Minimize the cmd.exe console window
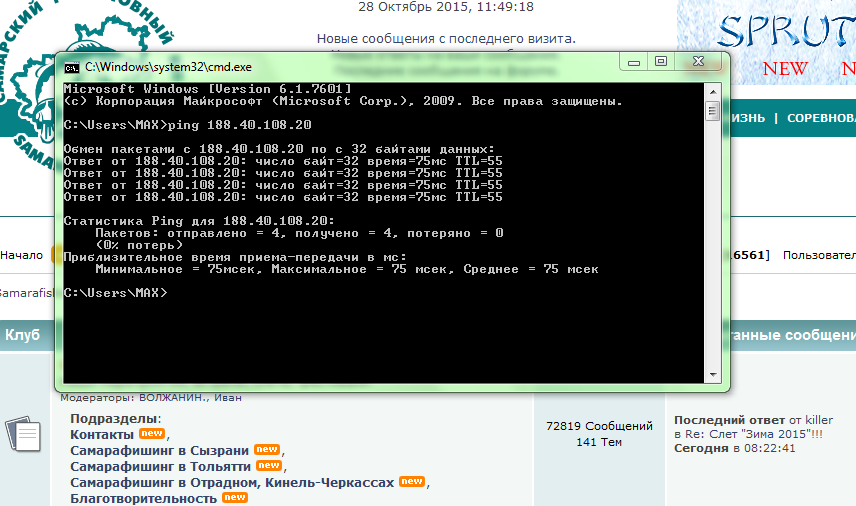The height and width of the screenshot is (506, 856). click(633, 62)
